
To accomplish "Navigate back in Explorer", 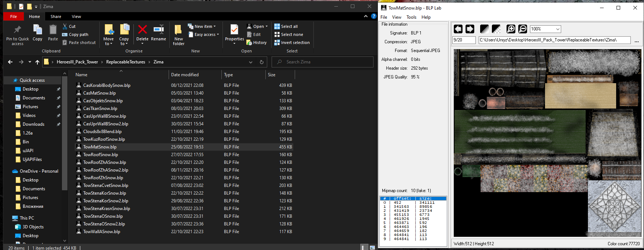I will point(10,62).
